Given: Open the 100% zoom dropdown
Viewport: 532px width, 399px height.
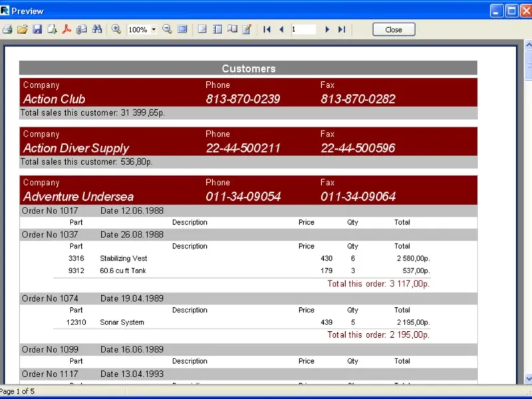Looking at the screenshot, I should (x=154, y=30).
